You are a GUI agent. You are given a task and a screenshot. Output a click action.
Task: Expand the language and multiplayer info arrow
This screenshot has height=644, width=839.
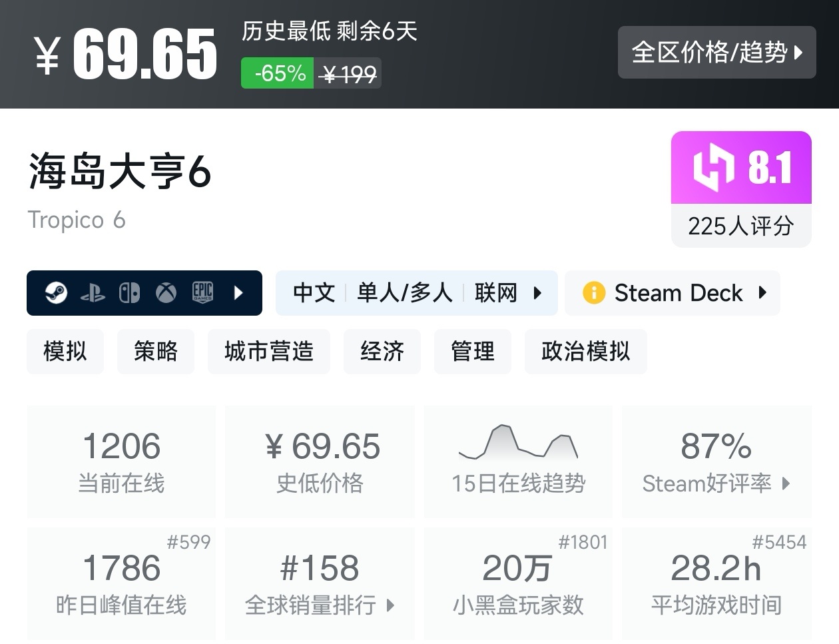tap(538, 293)
